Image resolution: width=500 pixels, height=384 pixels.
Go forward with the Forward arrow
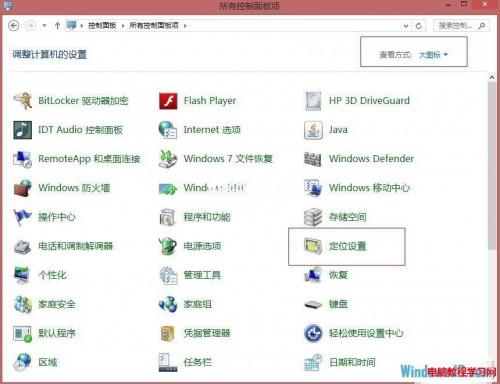(x=30, y=26)
